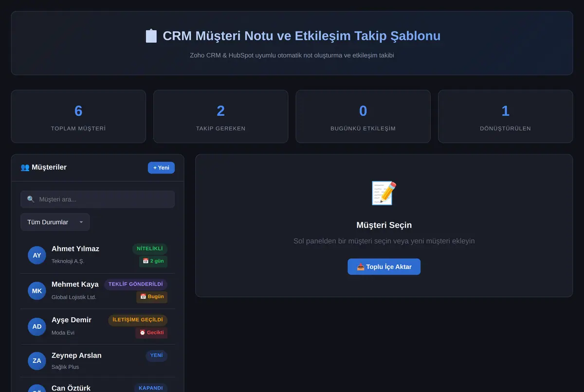Click the TEKLİF GÖNDERİLDİ status badge
Viewport: 584px width, 392px height.
(x=136, y=285)
